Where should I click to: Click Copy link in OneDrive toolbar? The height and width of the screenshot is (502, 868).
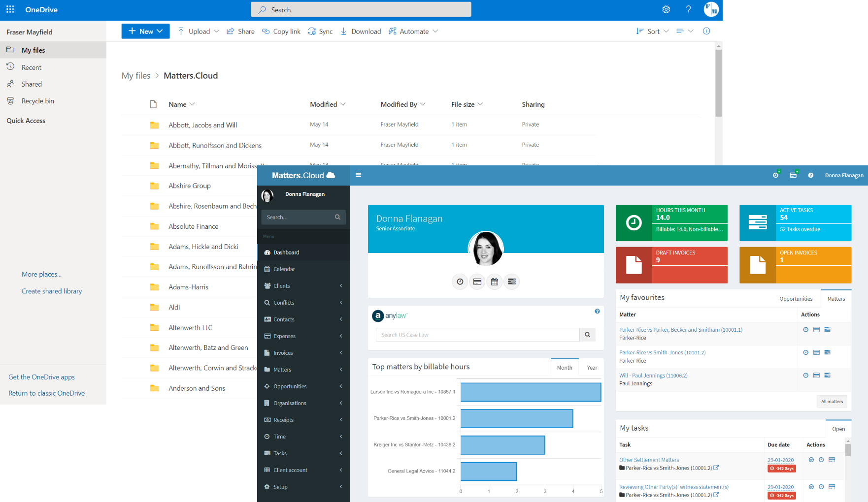click(281, 31)
